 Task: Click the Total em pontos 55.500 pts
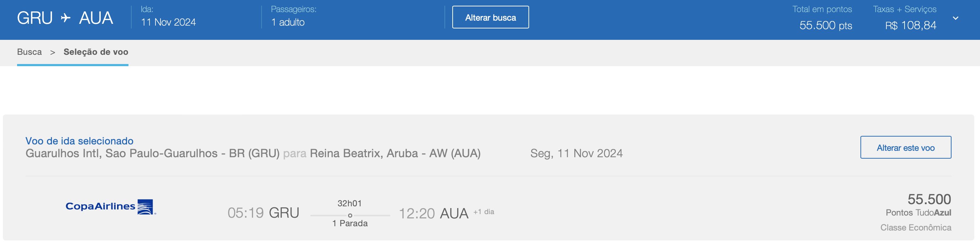click(x=826, y=26)
